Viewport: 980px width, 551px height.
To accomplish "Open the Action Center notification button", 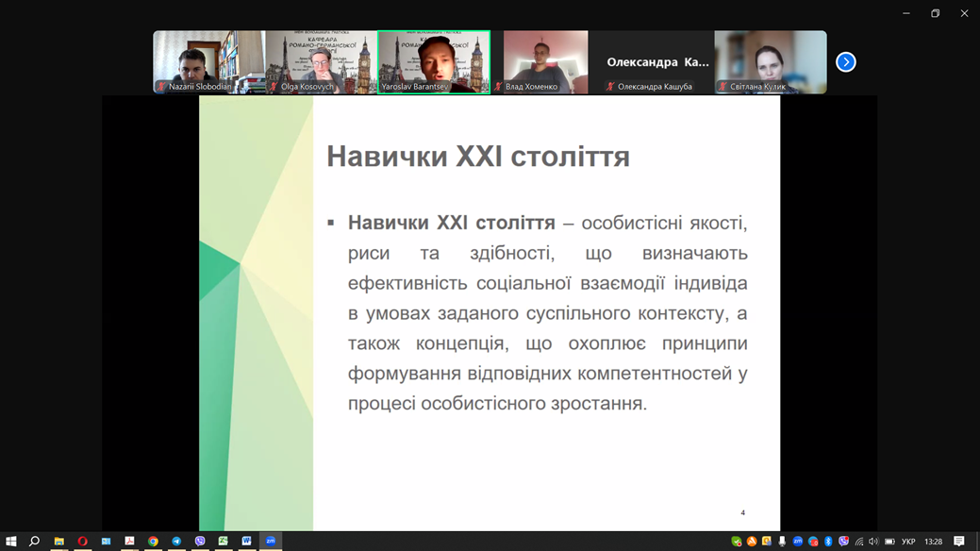I will coord(959,543).
